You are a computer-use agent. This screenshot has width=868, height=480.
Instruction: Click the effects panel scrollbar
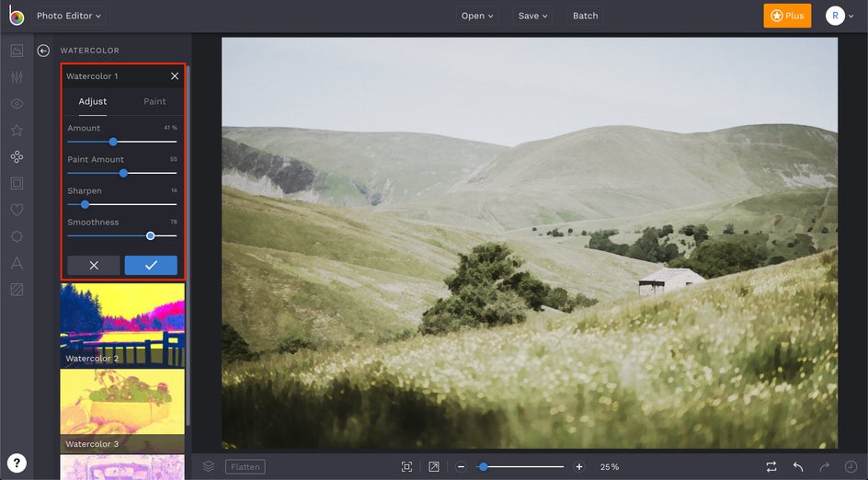[188, 246]
